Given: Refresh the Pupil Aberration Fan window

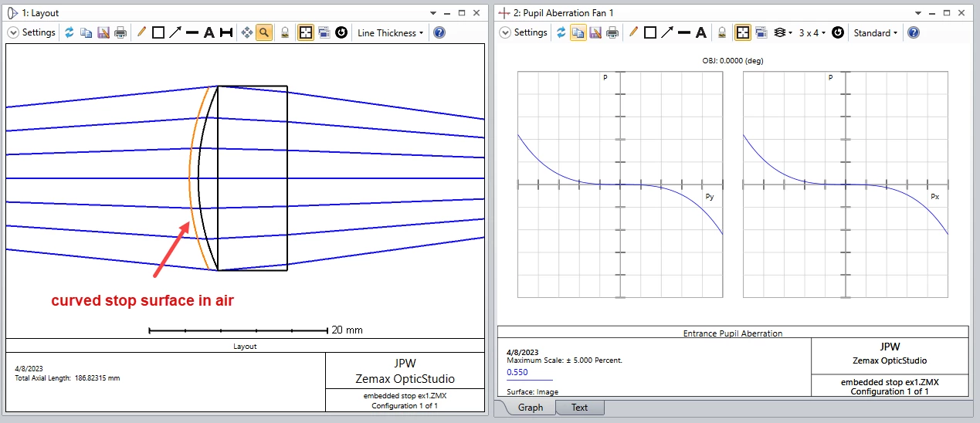Looking at the screenshot, I should click(x=561, y=32).
